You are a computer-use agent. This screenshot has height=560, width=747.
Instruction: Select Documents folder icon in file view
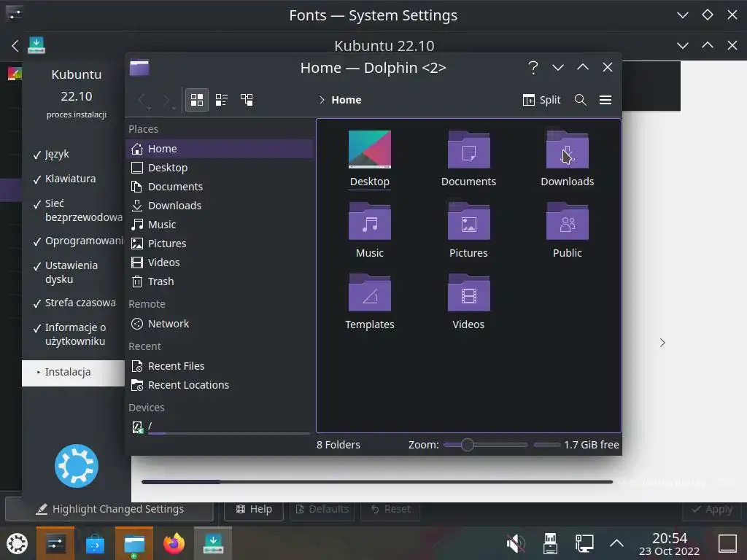point(469,149)
